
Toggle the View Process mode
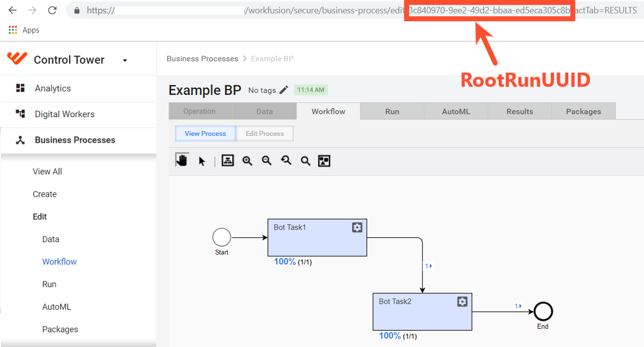tap(205, 133)
